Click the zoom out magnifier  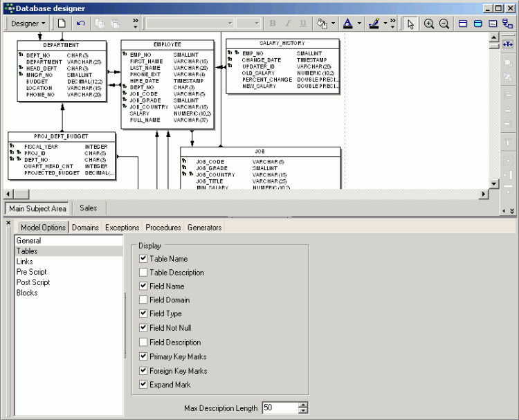tap(444, 24)
